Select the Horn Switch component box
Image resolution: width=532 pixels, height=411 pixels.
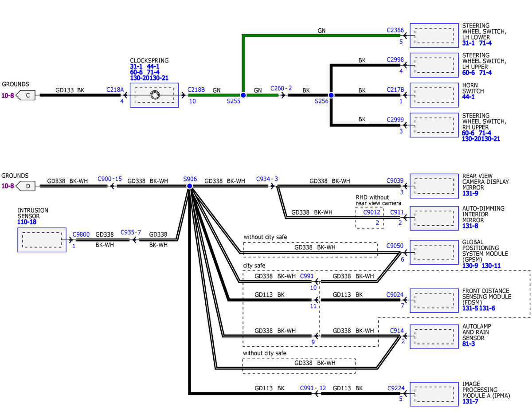(x=434, y=95)
